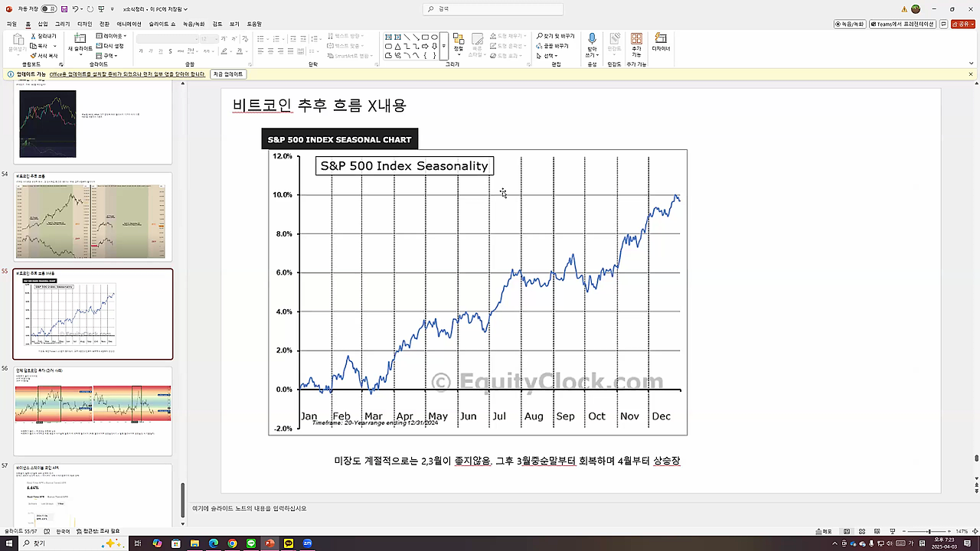Click the 서식 복사 (Format Painter) button
Viewport: 980px width, 551px height.
(44, 56)
